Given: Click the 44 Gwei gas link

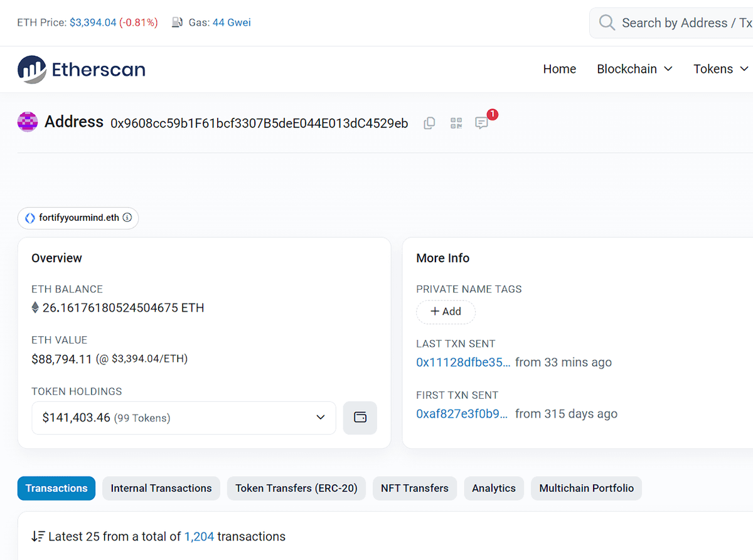Looking at the screenshot, I should point(232,23).
